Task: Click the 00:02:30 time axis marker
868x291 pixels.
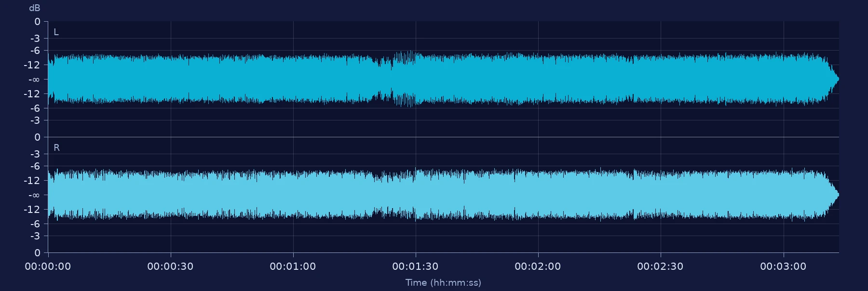Action: pyautogui.click(x=660, y=266)
